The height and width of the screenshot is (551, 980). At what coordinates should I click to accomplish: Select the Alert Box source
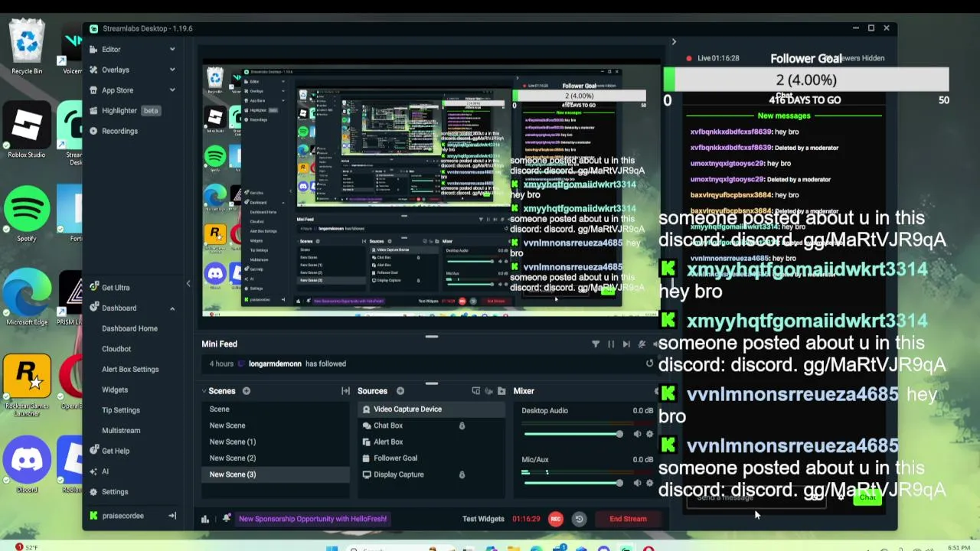[433, 442]
